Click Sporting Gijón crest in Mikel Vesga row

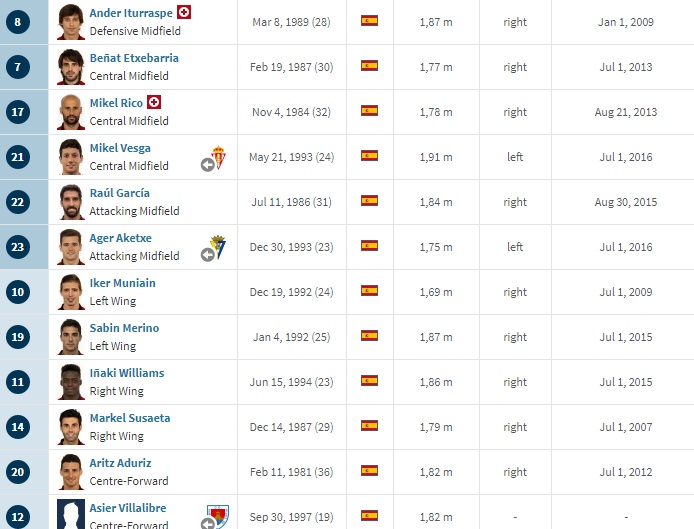(x=218, y=157)
